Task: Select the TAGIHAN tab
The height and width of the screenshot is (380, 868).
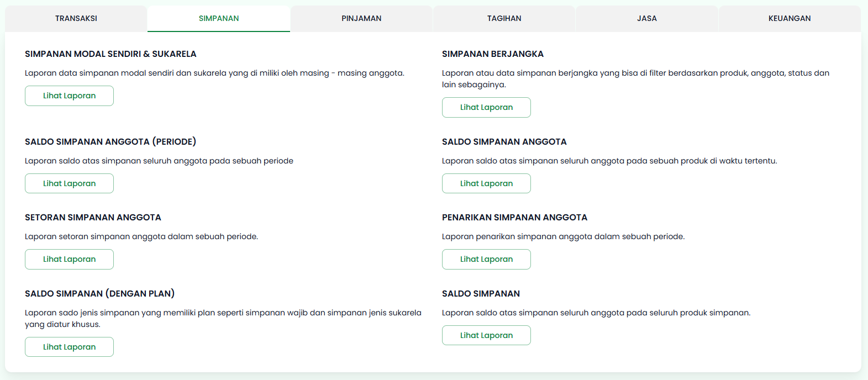Action: pyautogui.click(x=503, y=18)
